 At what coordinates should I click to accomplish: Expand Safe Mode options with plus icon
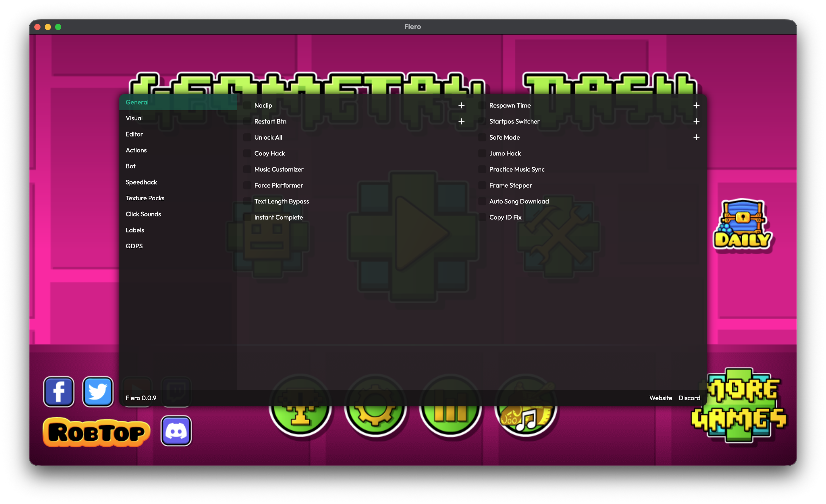(697, 138)
